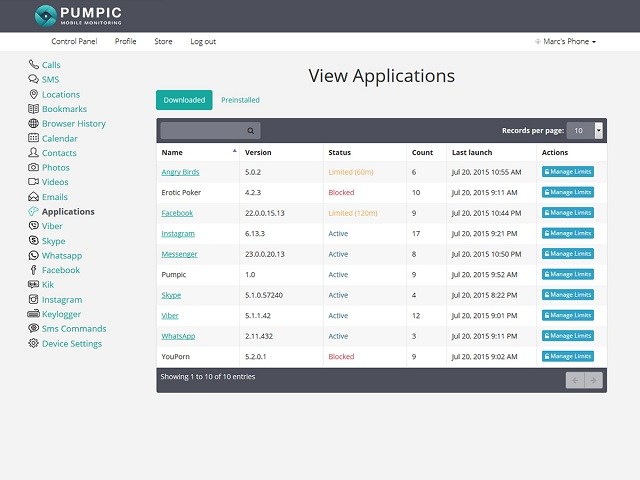Click the Locations pin icon
Screen dimensions: 640x480
pos(33,95)
